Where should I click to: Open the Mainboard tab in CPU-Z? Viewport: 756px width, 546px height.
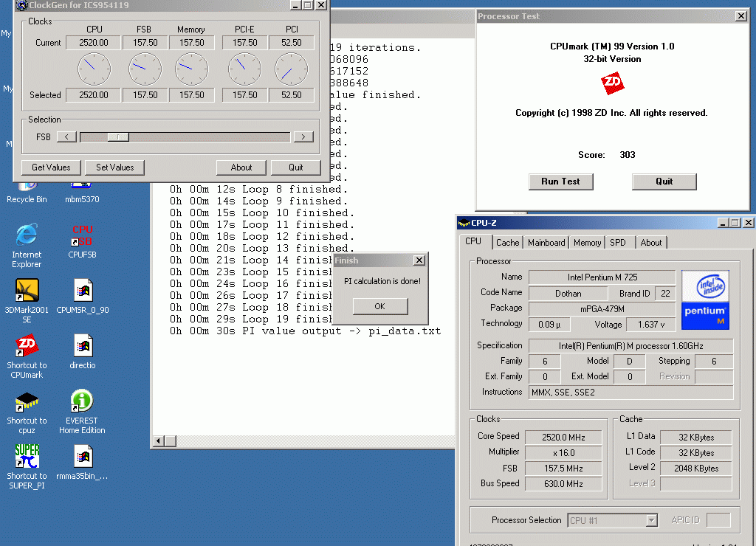pyautogui.click(x=546, y=243)
